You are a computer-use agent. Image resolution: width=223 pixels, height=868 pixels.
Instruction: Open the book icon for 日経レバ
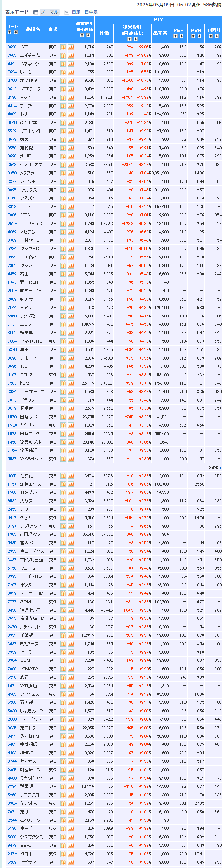click(x=63, y=416)
